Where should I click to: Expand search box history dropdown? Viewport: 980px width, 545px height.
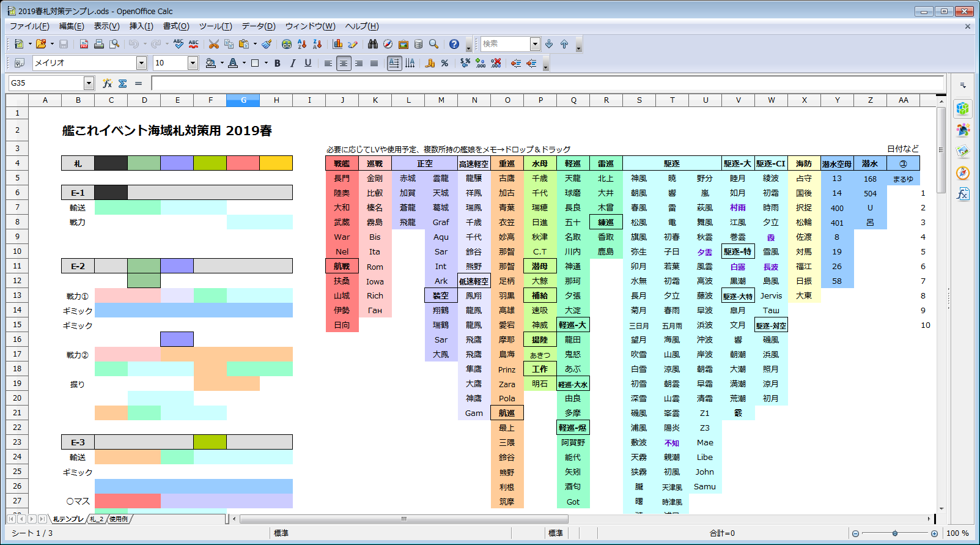coord(535,44)
